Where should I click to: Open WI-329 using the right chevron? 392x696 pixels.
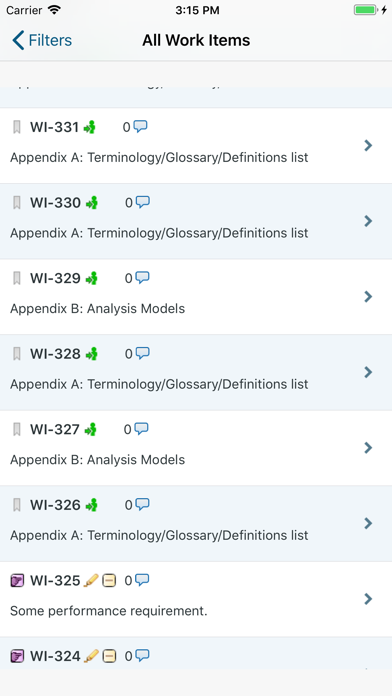point(368,297)
